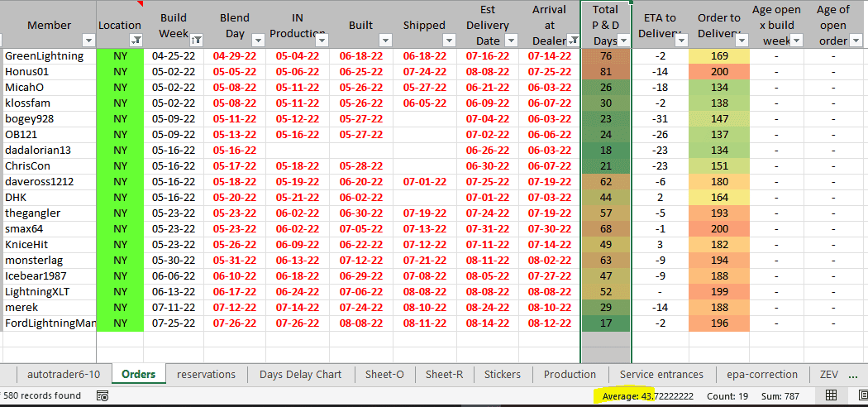The width and height of the screenshot is (868, 407).
Task: Select the Service entrances sheet tab
Action: tap(661, 375)
